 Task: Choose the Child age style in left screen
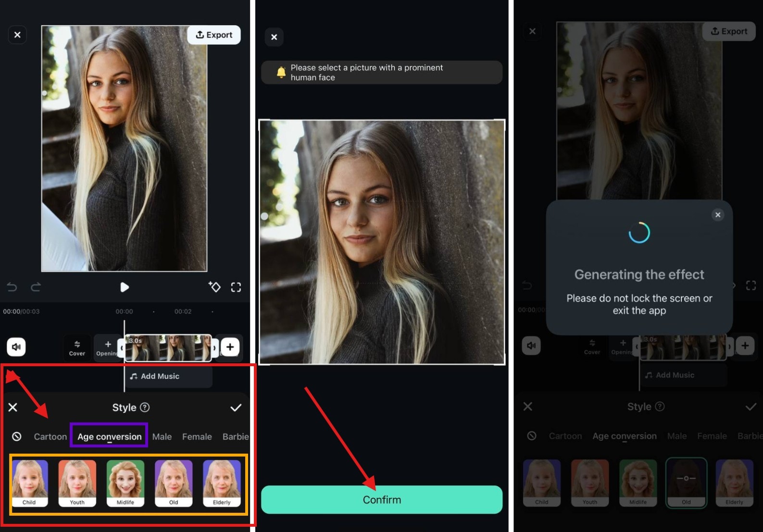[x=29, y=483]
